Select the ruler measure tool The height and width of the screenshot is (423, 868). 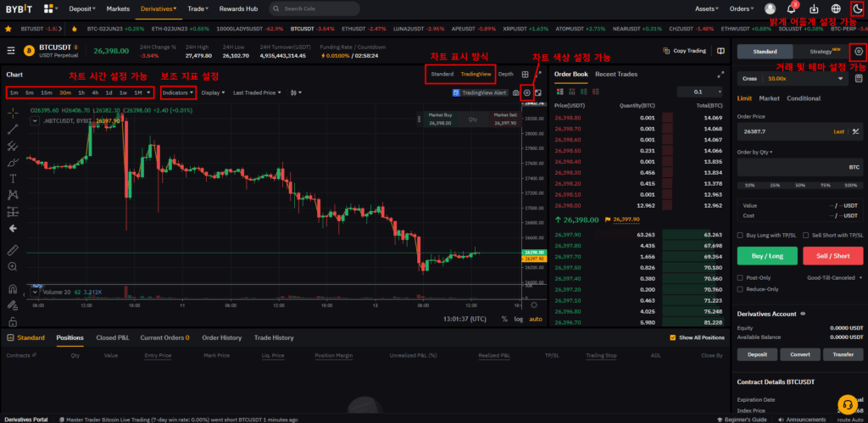[13, 250]
